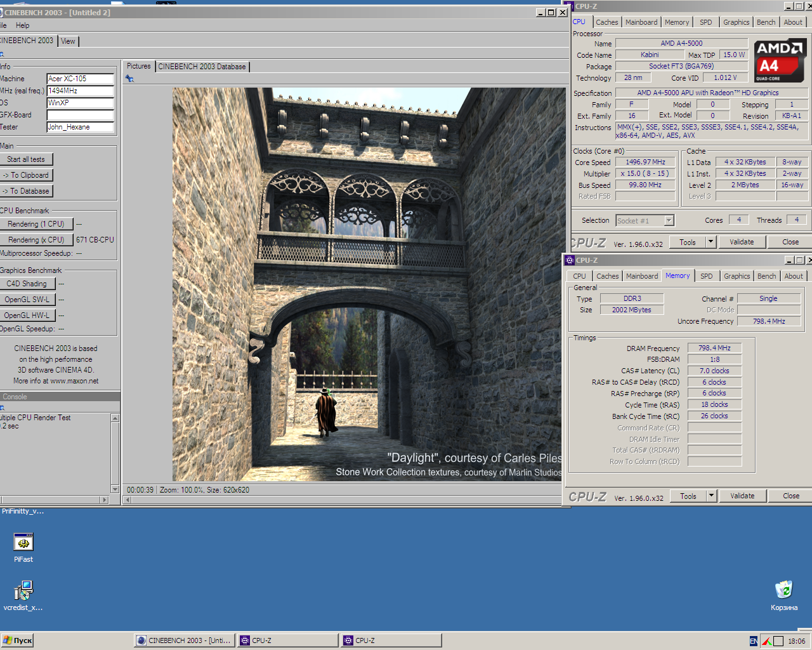Click Tools button in the CPU-Z processor window
This screenshot has height=650, width=812.
[688, 242]
